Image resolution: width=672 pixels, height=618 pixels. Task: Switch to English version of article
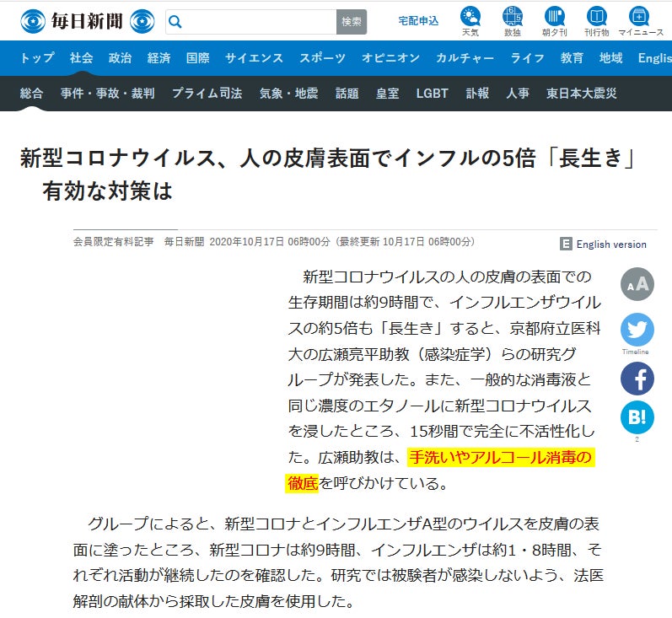click(604, 244)
